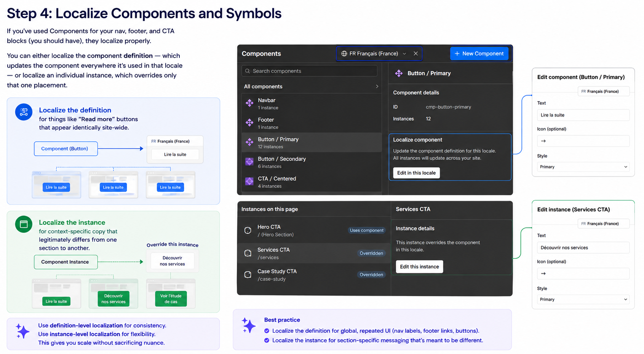Click the Footer component icon
The width and height of the screenshot is (644, 354).
pos(249,123)
